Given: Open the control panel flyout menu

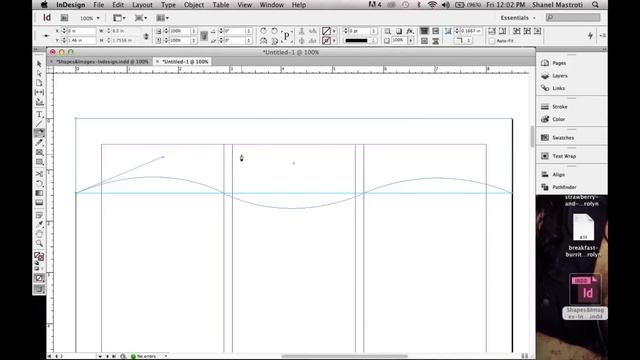Looking at the screenshot, I should (x=602, y=36).
